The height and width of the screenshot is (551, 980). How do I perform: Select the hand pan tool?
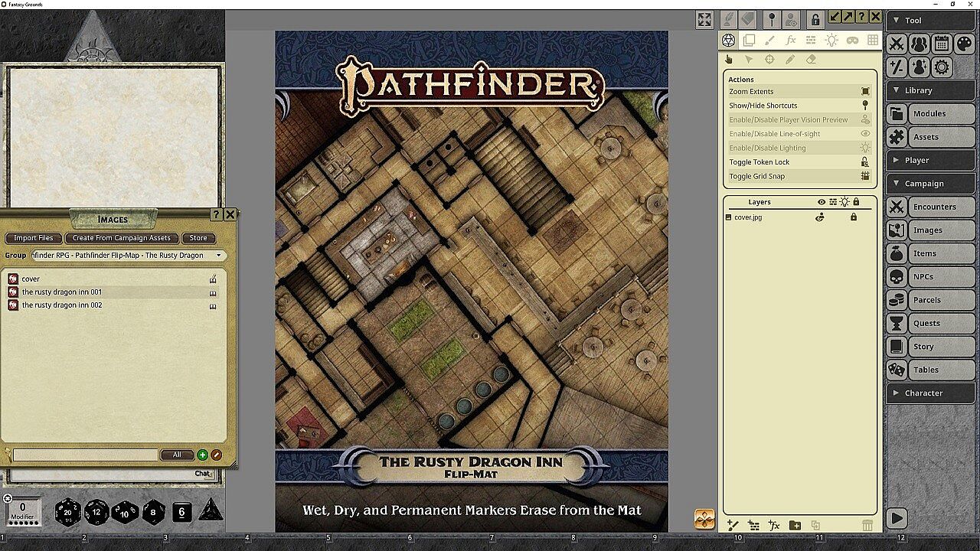coord(729,60)
